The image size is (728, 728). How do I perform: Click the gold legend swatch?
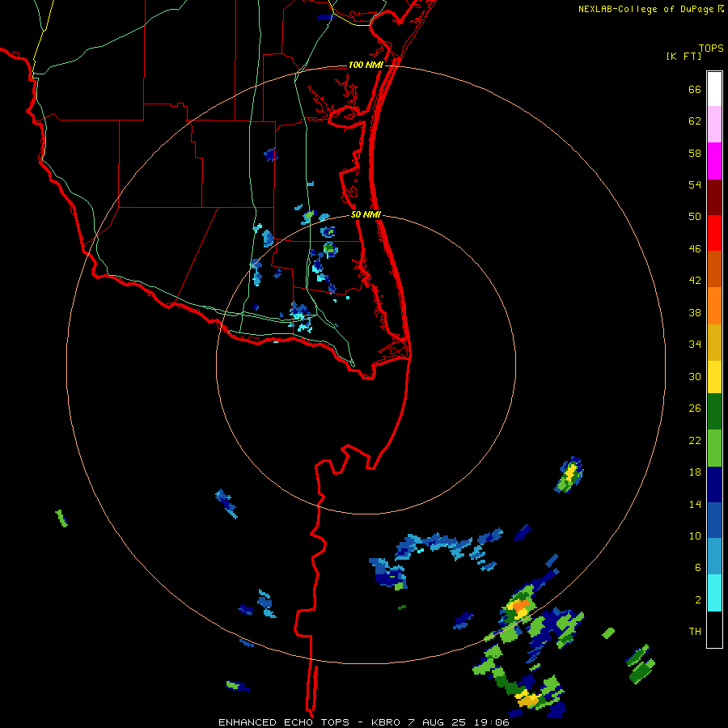[714, 342]
